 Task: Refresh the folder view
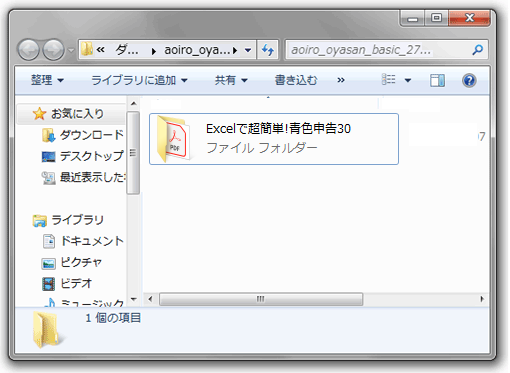point(268,50)
